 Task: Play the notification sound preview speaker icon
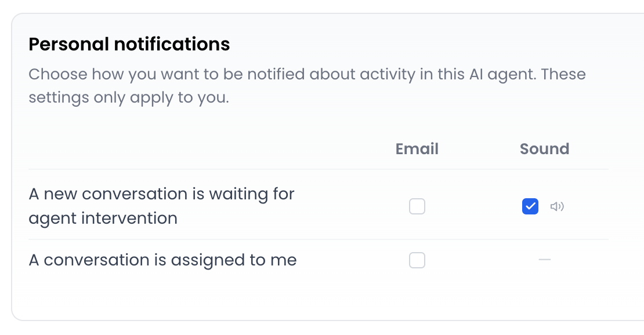pos(557,206)
